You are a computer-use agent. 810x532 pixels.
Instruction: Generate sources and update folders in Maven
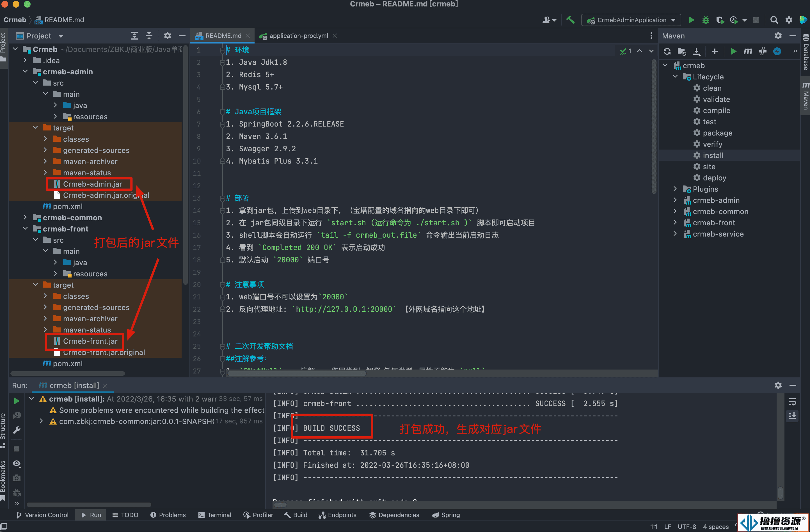pos(682,51)
